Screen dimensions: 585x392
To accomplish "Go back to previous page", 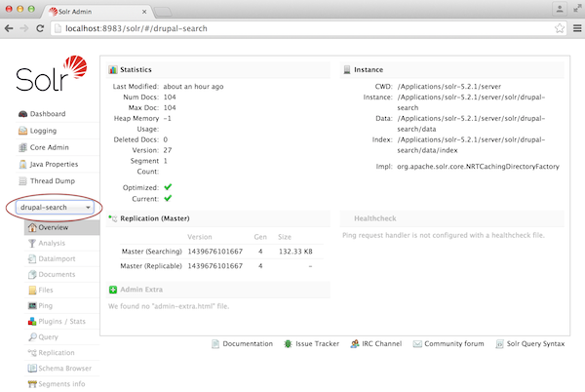I will click(x=9, y=28).
